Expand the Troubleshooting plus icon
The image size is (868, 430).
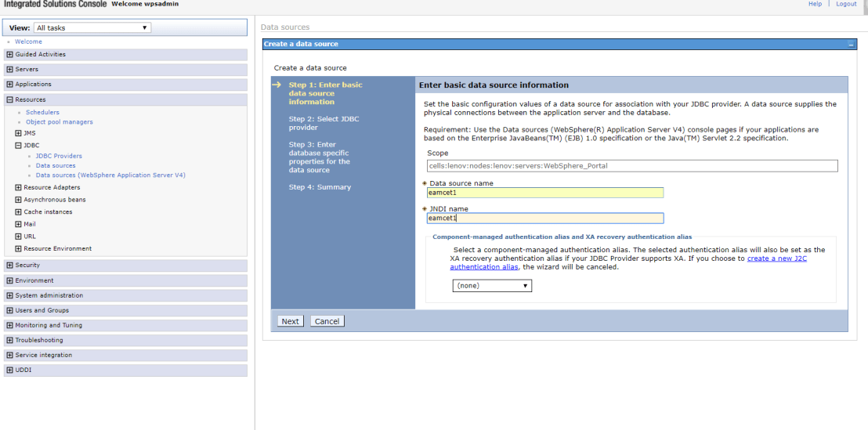pos(9,341)
